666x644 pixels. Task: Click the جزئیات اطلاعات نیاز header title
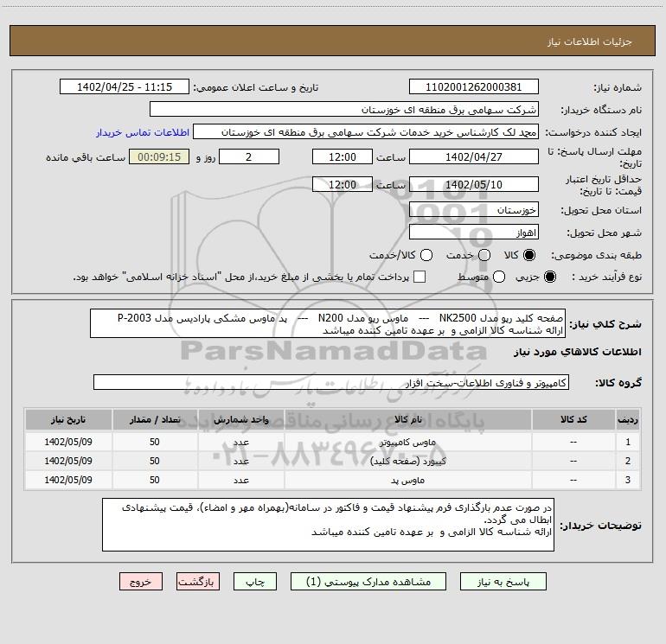(590, 41)
